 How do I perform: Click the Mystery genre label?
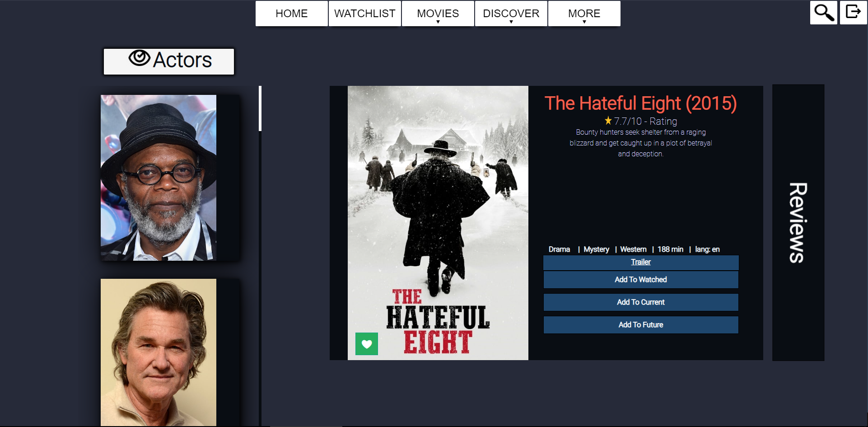[x=596, y=249]
